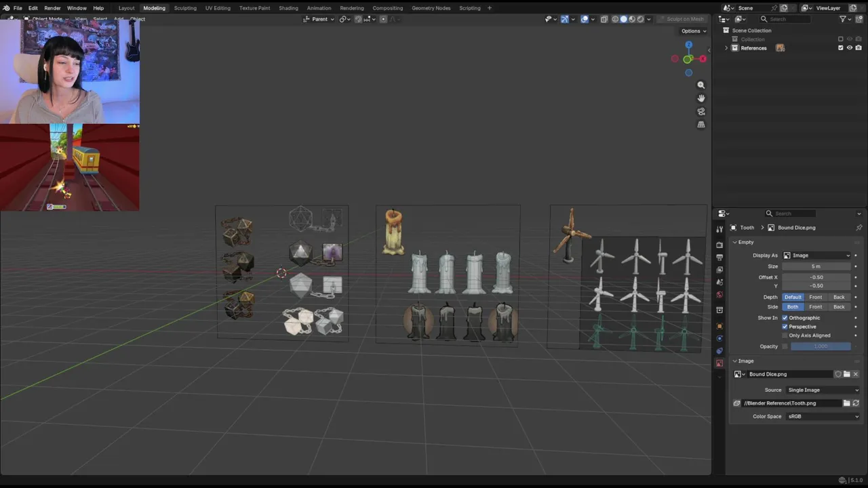Disable References collection in renders camera icon
The image size is (868, 488).
point(858,48)
